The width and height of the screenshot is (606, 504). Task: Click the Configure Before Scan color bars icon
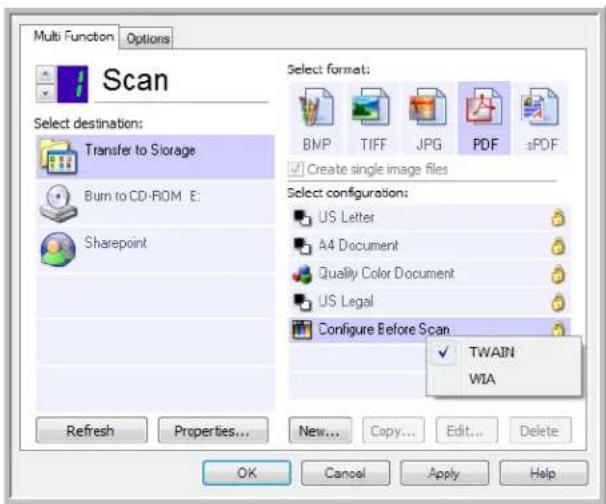tap(302, 330)
